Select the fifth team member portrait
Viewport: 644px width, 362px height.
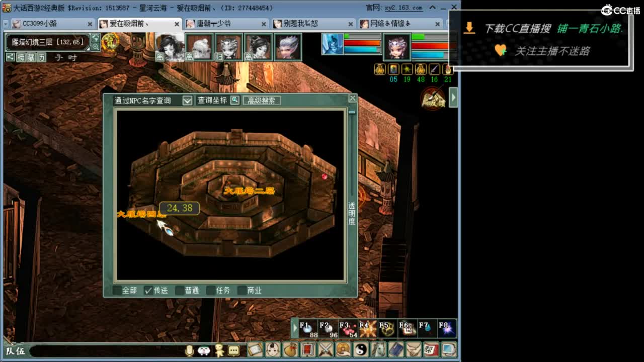[288, 47]
